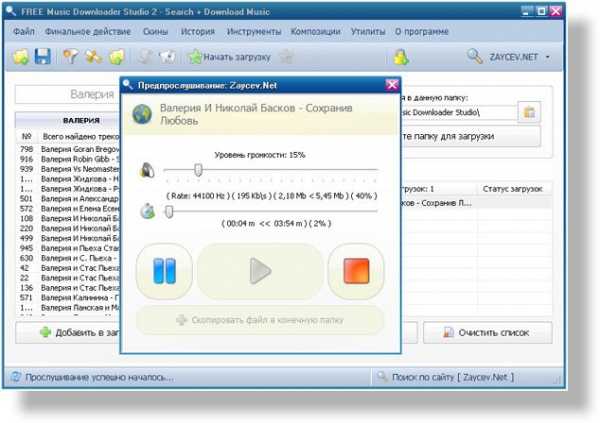Click the grey play button
This screenshot has height=423, width=600.
[x=260, y=271]
